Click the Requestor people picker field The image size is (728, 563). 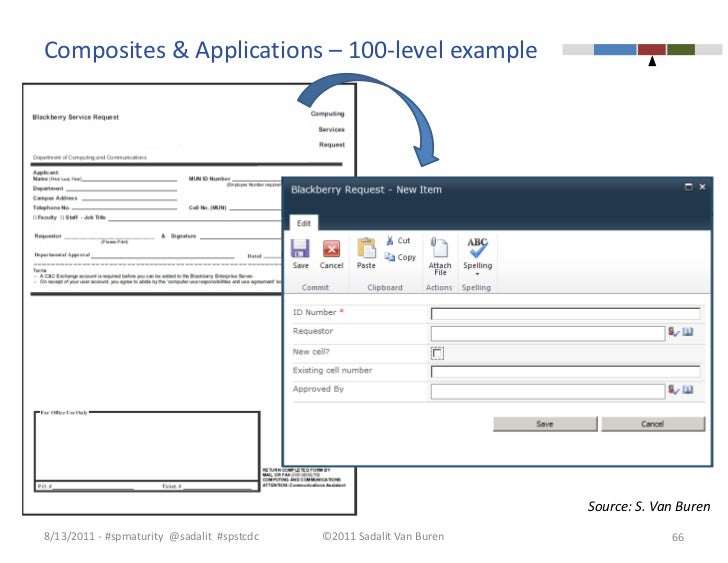pos(548,333)
